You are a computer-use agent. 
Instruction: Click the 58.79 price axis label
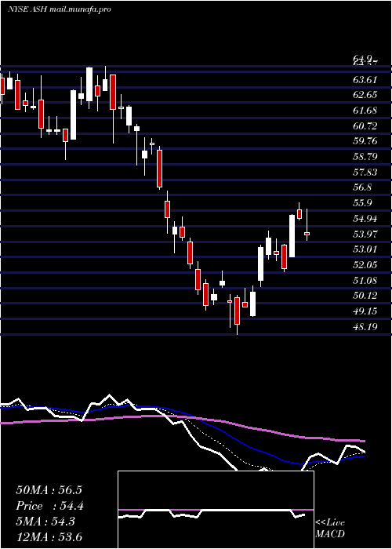click(365, 157)
